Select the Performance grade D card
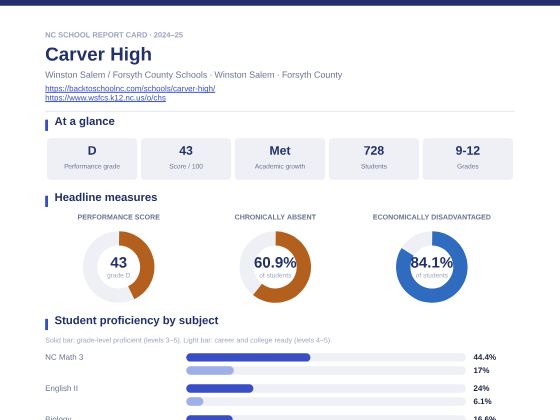The height and width of the screenshot is (420, 560). pyautogui.click(x=92, y=159)
